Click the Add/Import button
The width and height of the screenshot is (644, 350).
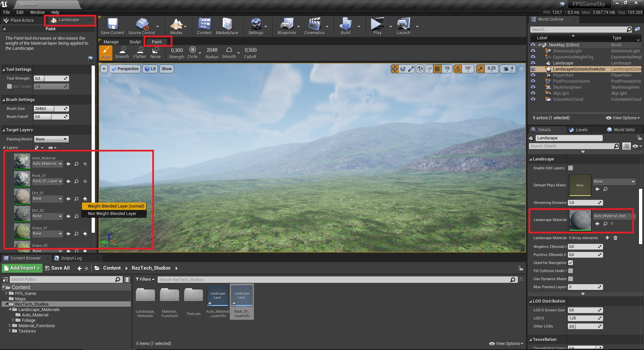22,268
